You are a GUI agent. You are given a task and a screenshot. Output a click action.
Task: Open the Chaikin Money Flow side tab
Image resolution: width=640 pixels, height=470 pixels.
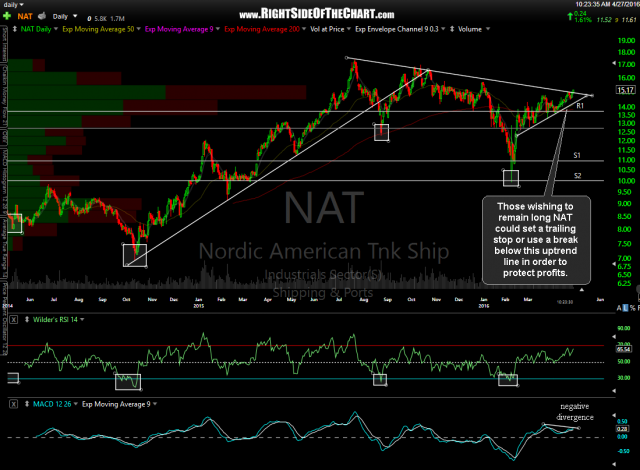point(5,97)
